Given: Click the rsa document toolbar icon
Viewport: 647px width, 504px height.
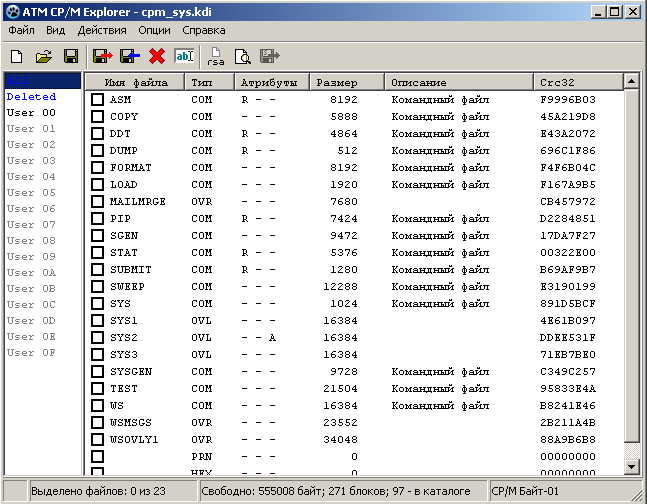Looking at the screenshot, I should coord(216,56).
